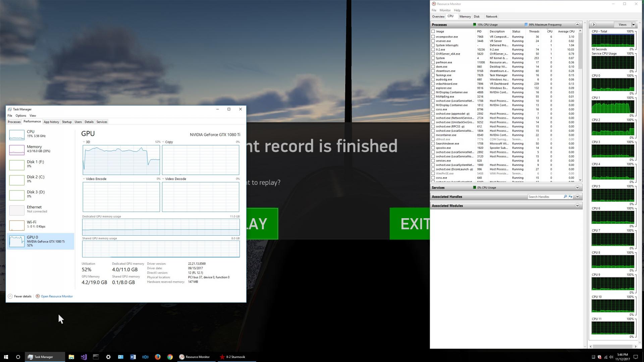Tick the Il-2.exe process checkbox
The image size is (644, 362).
(x=433, y=50)
